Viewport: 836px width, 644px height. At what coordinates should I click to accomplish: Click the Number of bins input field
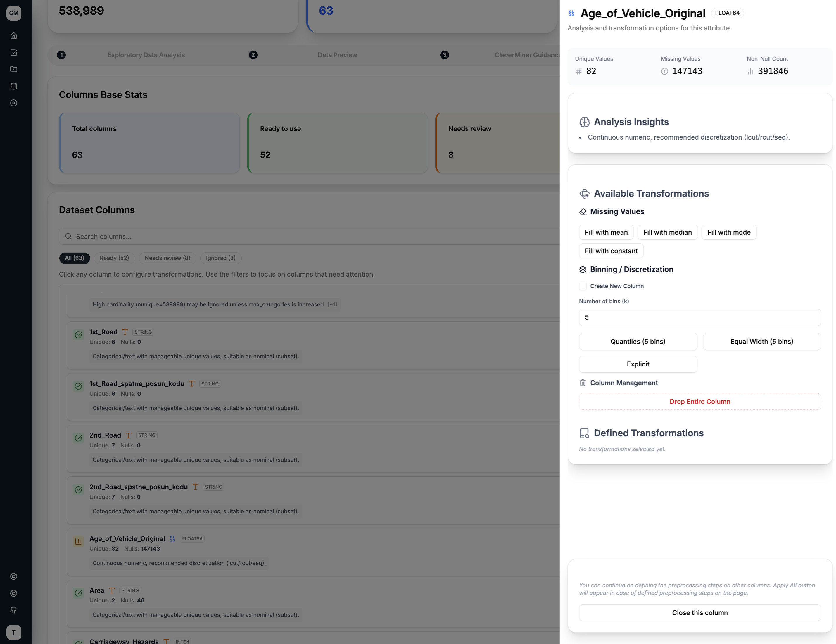click(700, 317)
